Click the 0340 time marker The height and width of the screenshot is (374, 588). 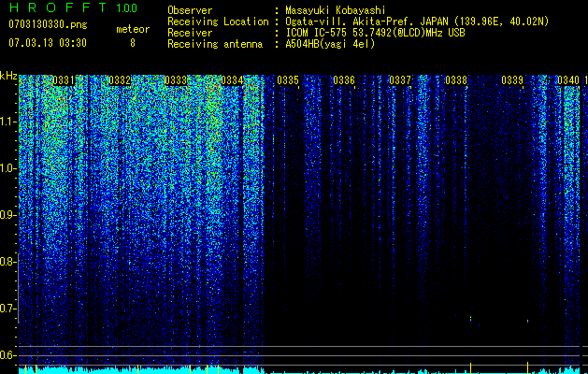coord(568,80)
